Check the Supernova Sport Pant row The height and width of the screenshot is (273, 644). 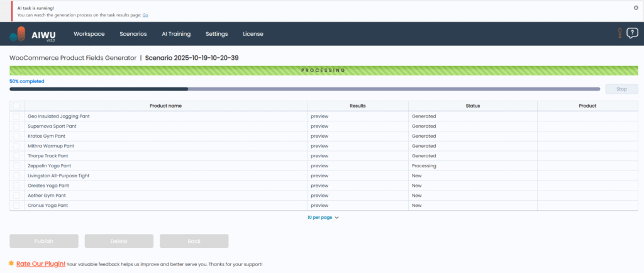click(x=16, y=126)
